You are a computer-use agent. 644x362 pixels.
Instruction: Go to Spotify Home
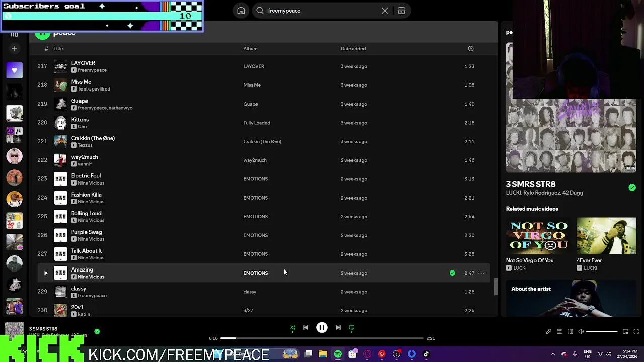click(241, 11)
